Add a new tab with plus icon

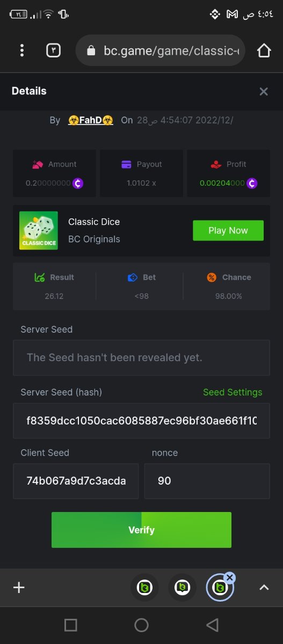point(19,588)
